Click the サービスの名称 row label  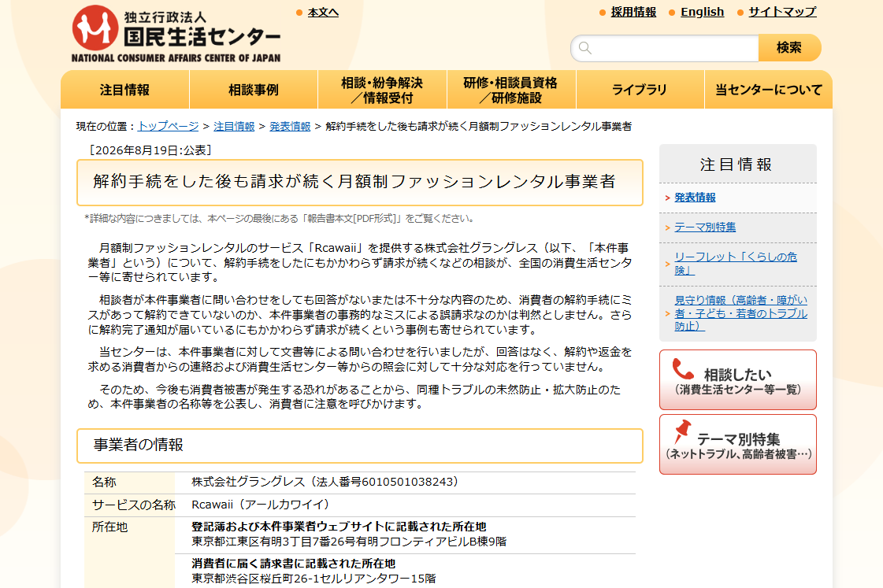133,505
